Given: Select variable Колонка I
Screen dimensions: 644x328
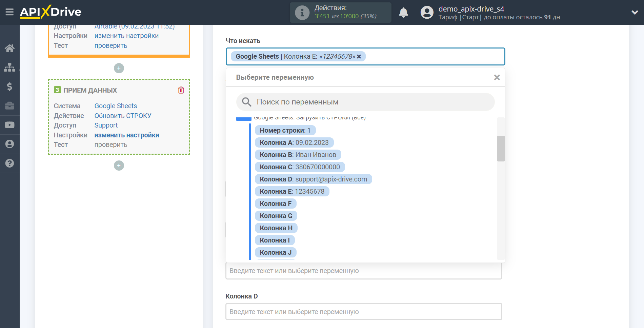Looking at the screenshot, I should [275, 240].
